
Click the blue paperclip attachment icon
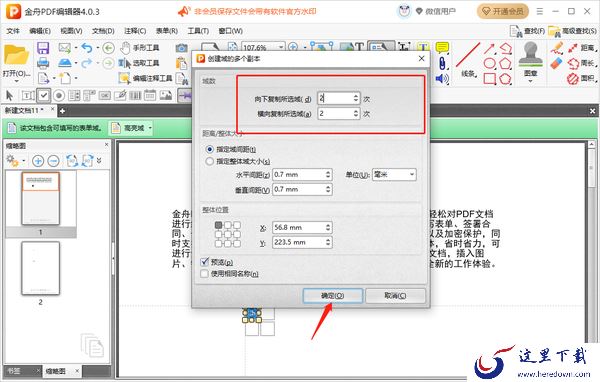click(x=442, y=63)
